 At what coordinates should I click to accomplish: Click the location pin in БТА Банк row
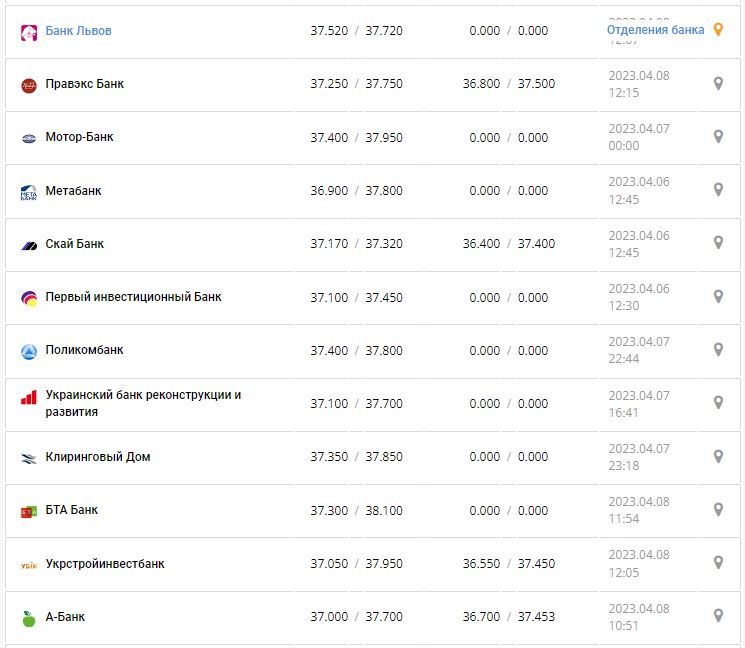(717, 510)
